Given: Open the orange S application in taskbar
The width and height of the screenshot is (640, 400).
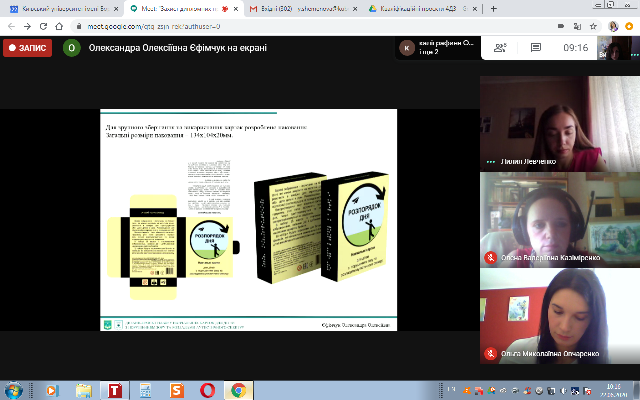Looking at the screenshot, I should (x=177, y=391).
